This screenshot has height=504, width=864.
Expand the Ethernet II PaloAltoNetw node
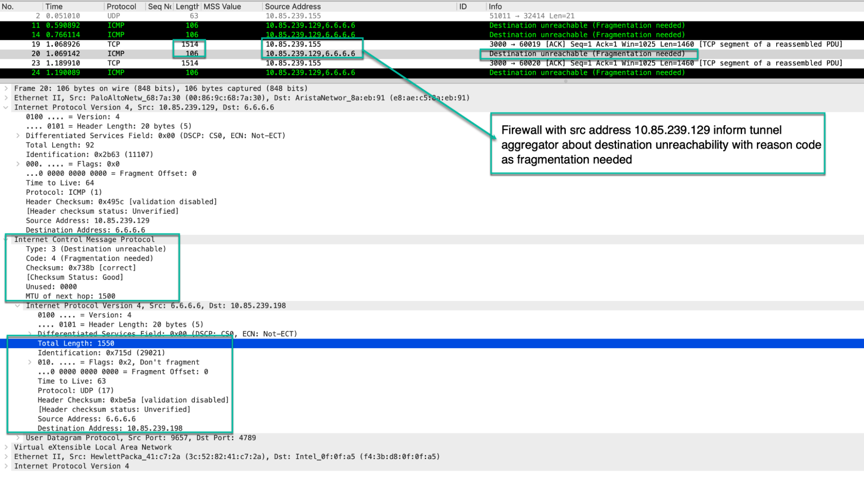(x=6, y=98)
